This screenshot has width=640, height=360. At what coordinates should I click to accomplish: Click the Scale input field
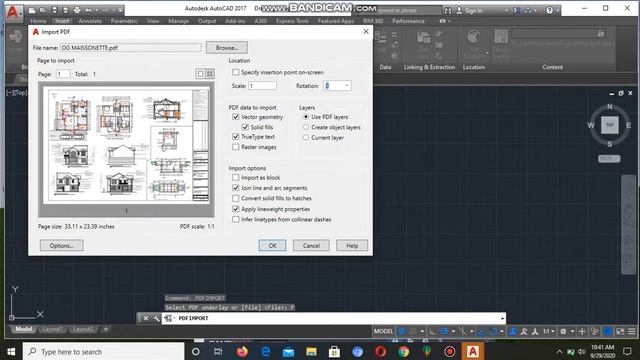(x=262, y=86)
